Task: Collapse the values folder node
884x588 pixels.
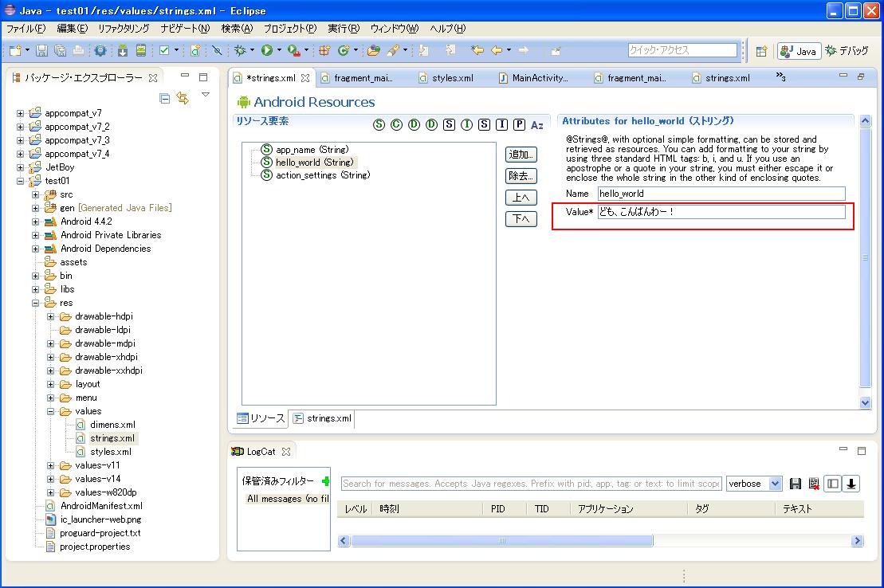Action: tap(50, 411)
